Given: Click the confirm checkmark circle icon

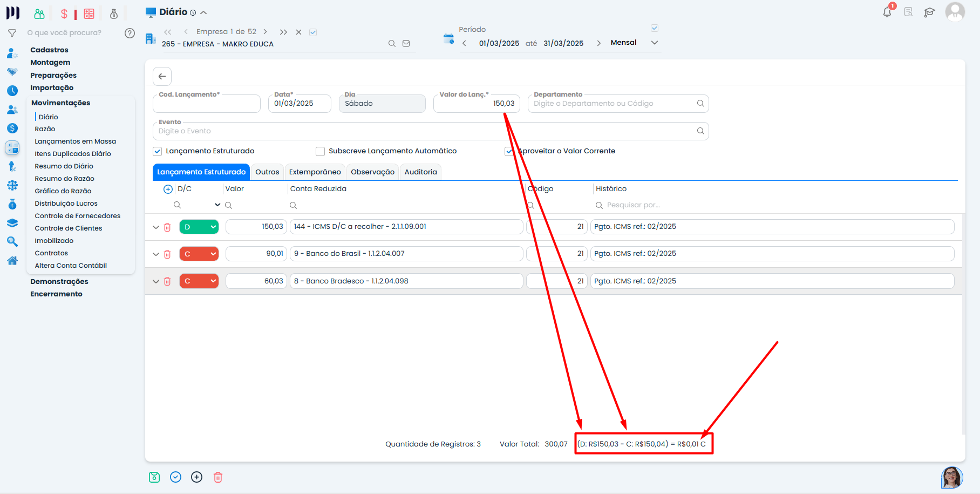Looking at the screenshot, I should 175,477.
